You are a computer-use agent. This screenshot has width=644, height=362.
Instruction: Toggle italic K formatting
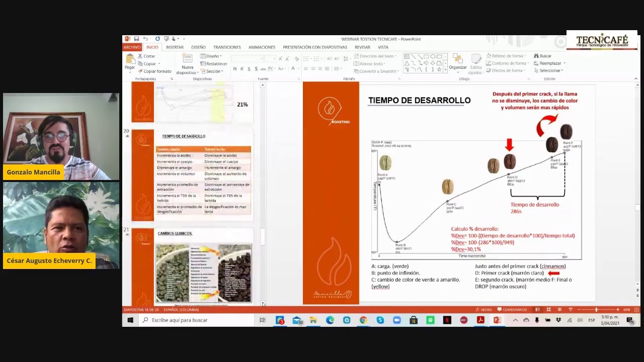click(242, 69)
